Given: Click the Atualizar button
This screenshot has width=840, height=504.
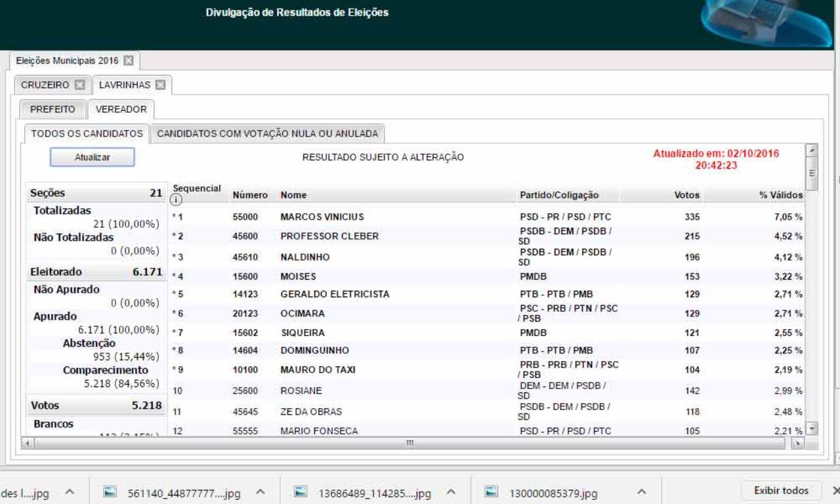Looking at the screenshot, I should 93,157.
